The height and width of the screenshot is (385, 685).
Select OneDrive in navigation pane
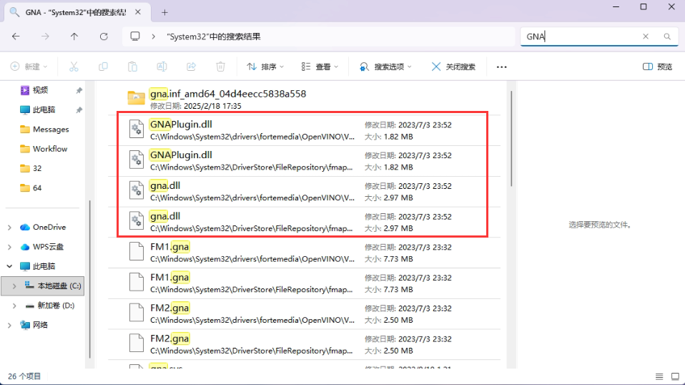point(49,227)
